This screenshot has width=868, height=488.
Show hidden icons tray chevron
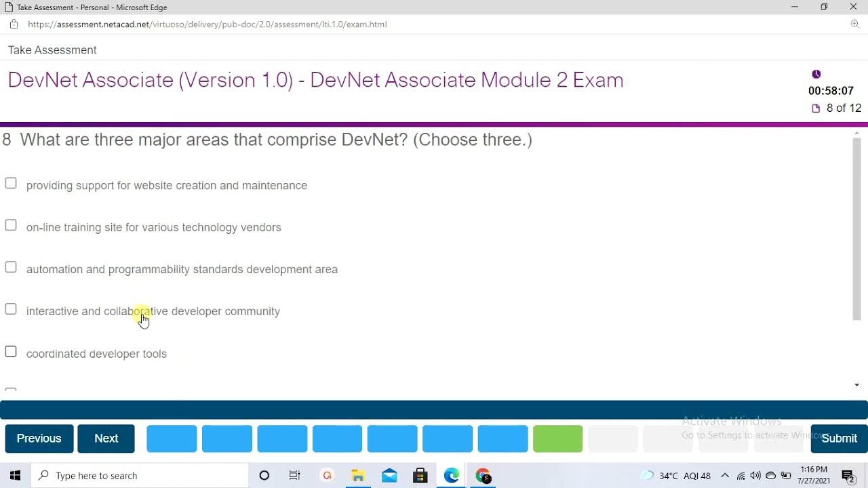(724, 476)
